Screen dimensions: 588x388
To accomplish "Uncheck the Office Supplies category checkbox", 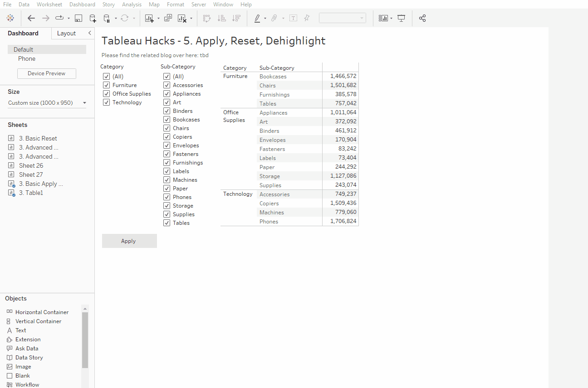I will click(x=106, y=94).
